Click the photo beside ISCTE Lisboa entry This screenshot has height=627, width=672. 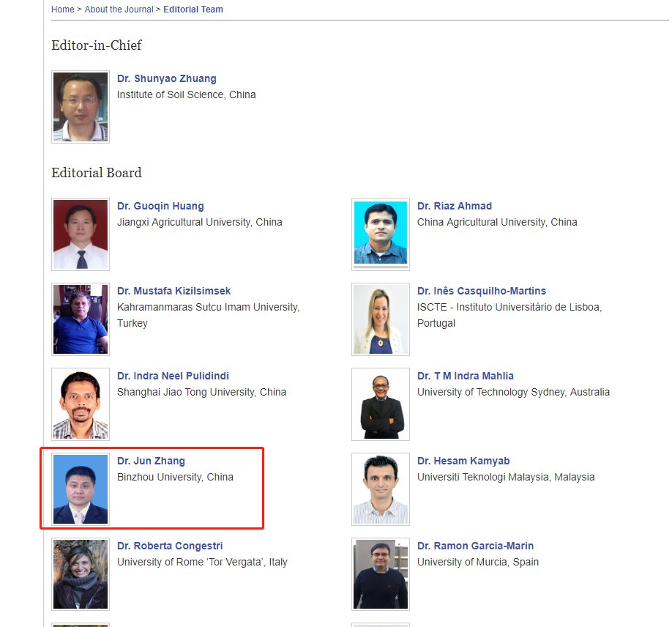coord(381,319)
